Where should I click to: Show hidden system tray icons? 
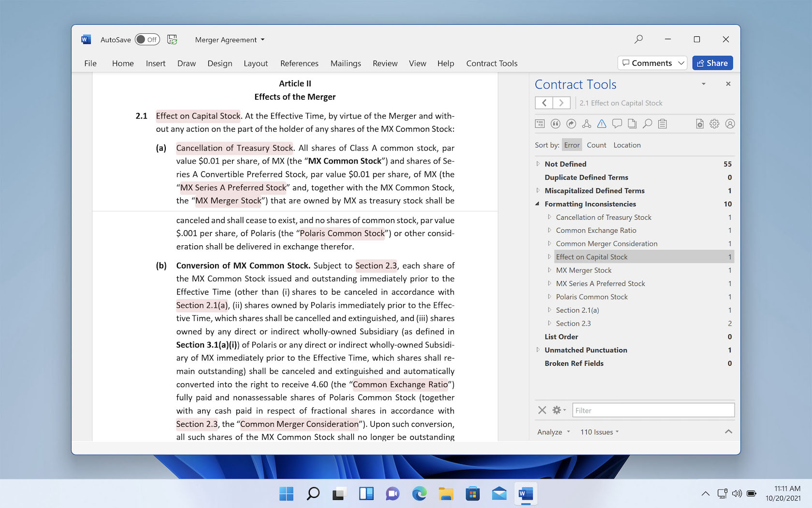(x=706, y=494)
